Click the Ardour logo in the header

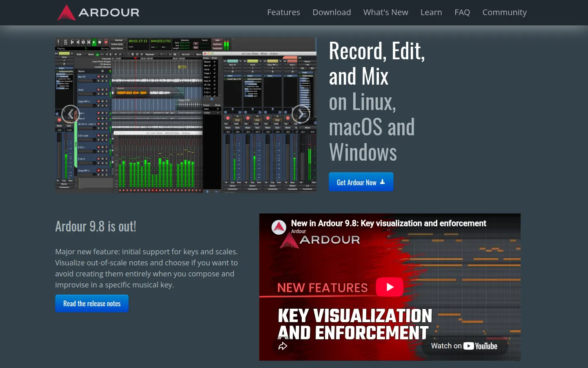coord(98,12)
